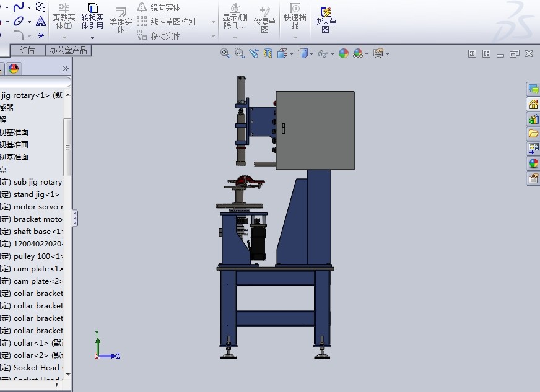Click Offset Entities (等距实体) tool

[121, 20]
